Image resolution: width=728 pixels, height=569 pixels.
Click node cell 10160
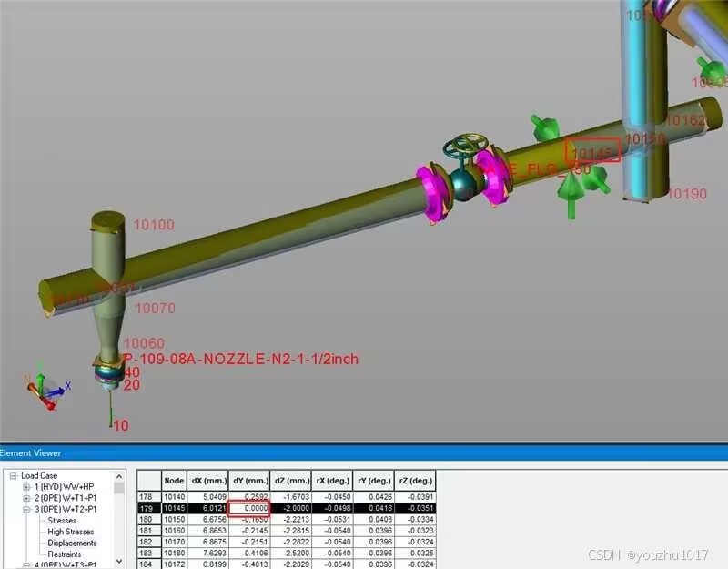[x=174, y=531]
